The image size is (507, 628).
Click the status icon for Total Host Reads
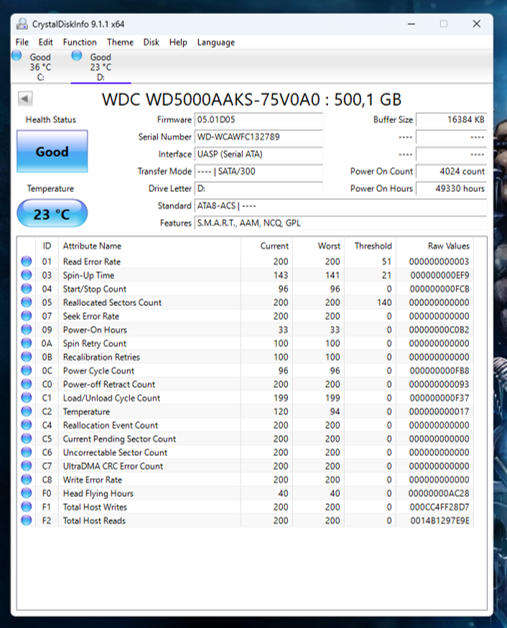click(x=26, y=520)
